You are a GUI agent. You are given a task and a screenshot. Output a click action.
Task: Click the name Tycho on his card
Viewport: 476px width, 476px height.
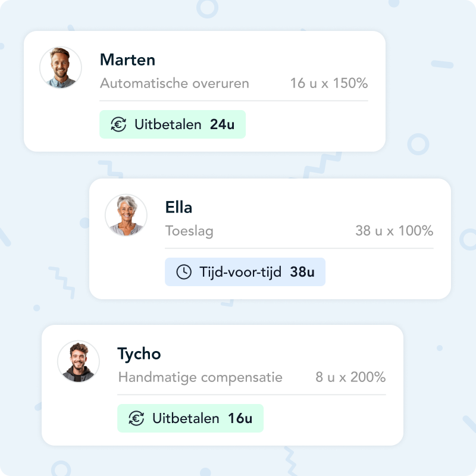click(140, 353)
